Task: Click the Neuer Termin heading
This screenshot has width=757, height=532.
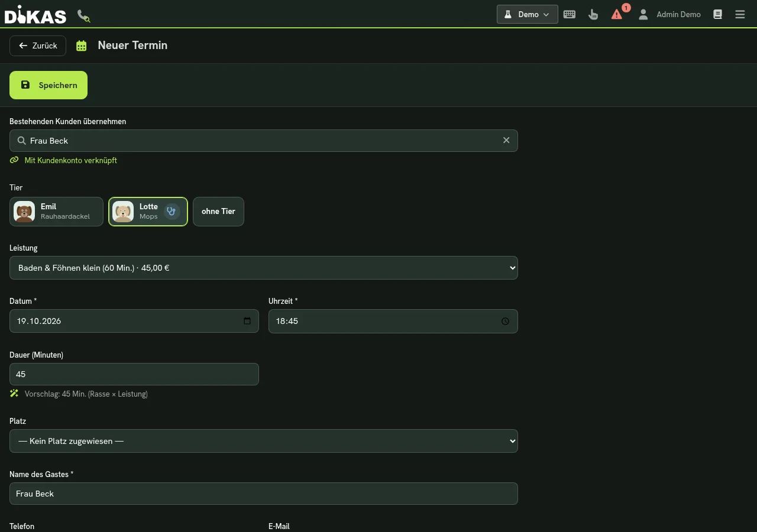Action: point(132,46)
